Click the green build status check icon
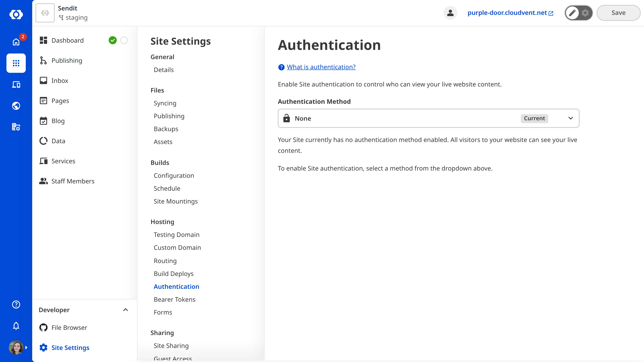Screen dimensions: 644x362 (112, 40)
